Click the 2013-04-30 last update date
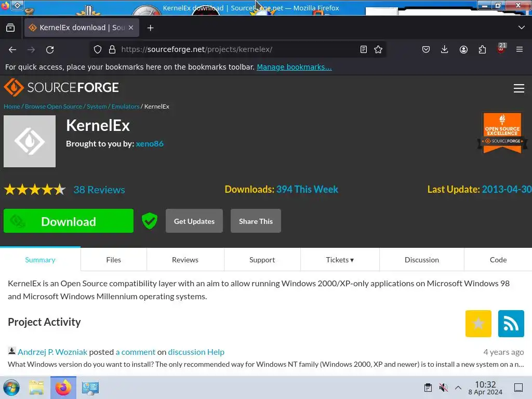Screen dimensions: 532x399 point(507,189)
